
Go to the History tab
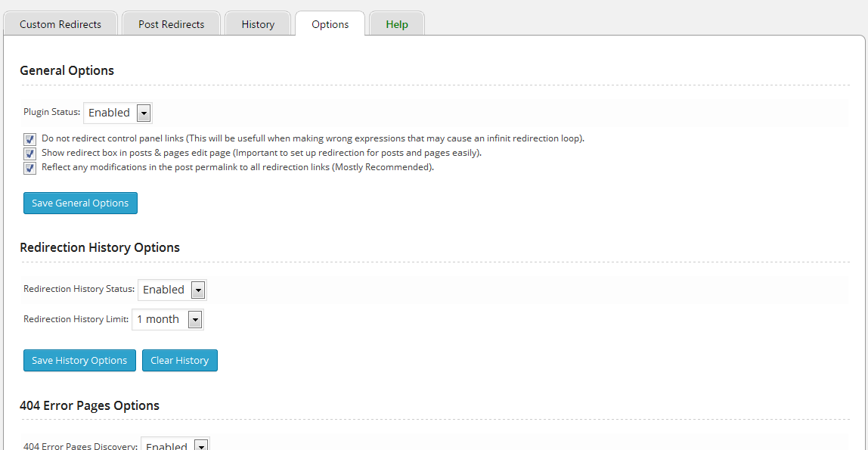tap(258, 24)
